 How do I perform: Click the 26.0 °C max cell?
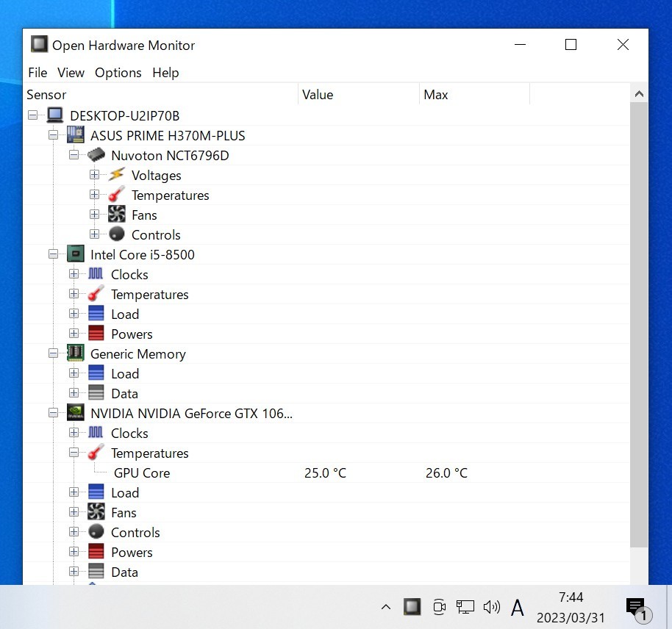pos(446,473)
